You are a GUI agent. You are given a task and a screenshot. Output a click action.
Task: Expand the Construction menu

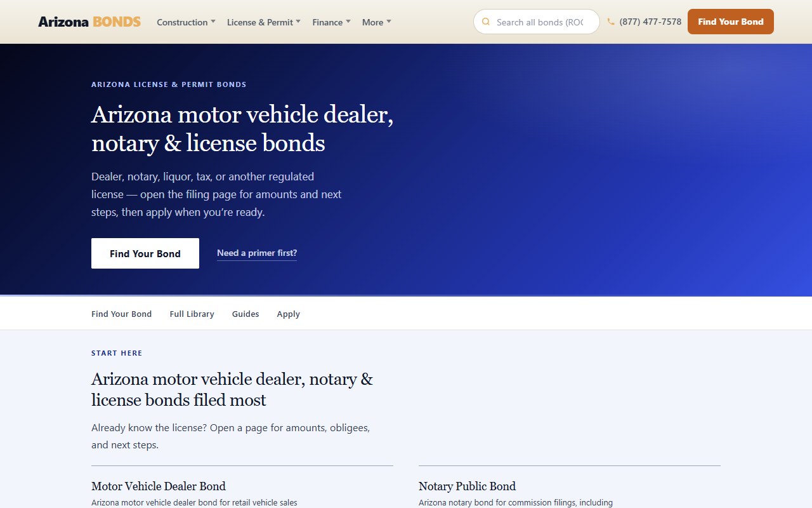point(187,22)
